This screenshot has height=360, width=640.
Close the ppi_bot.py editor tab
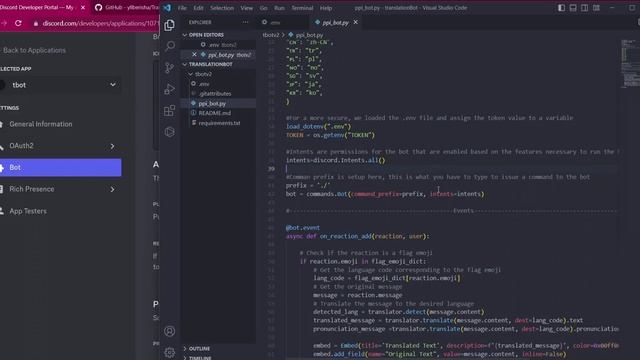356,22
